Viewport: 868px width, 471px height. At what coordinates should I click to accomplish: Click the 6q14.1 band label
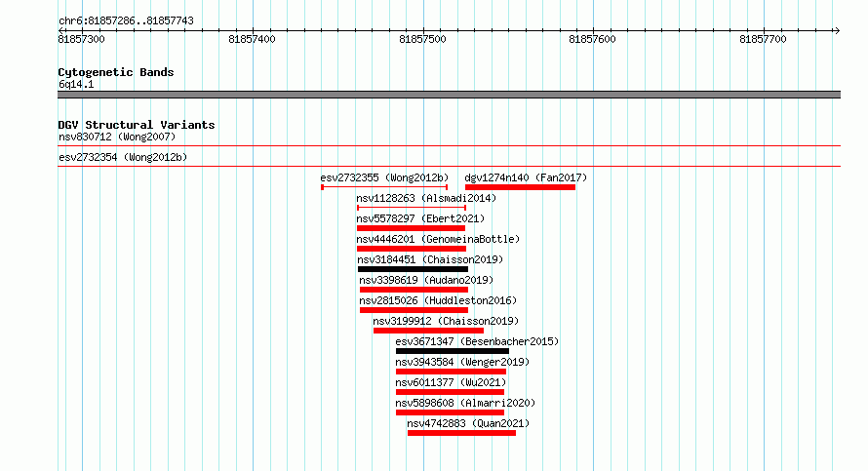point(76,84)
